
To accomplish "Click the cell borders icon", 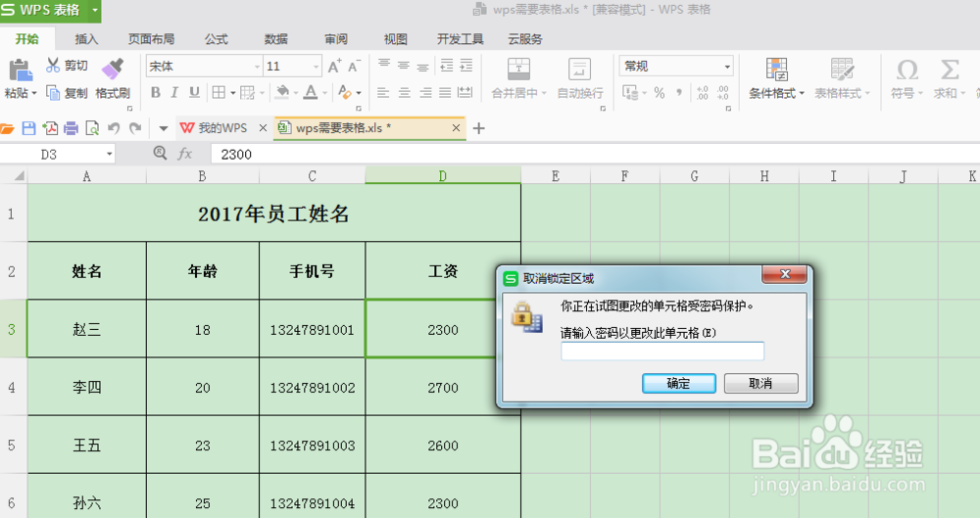I will click(x=219, y=92).
